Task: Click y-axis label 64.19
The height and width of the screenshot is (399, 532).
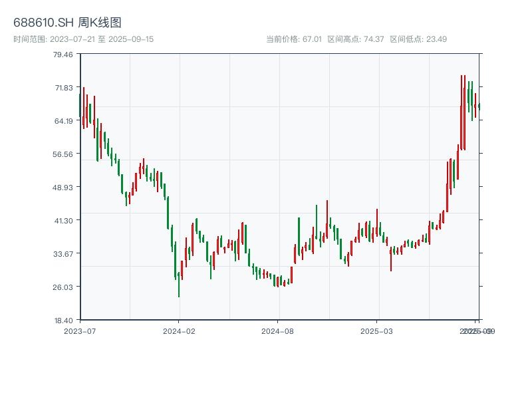Action: 63,121
